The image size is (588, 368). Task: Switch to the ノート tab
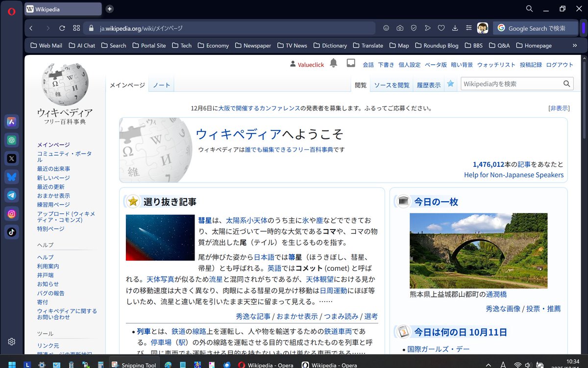(162, 85)
